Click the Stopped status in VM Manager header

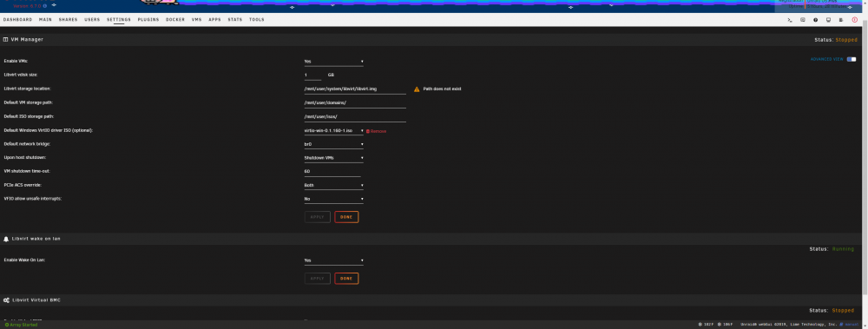(846, 40)
